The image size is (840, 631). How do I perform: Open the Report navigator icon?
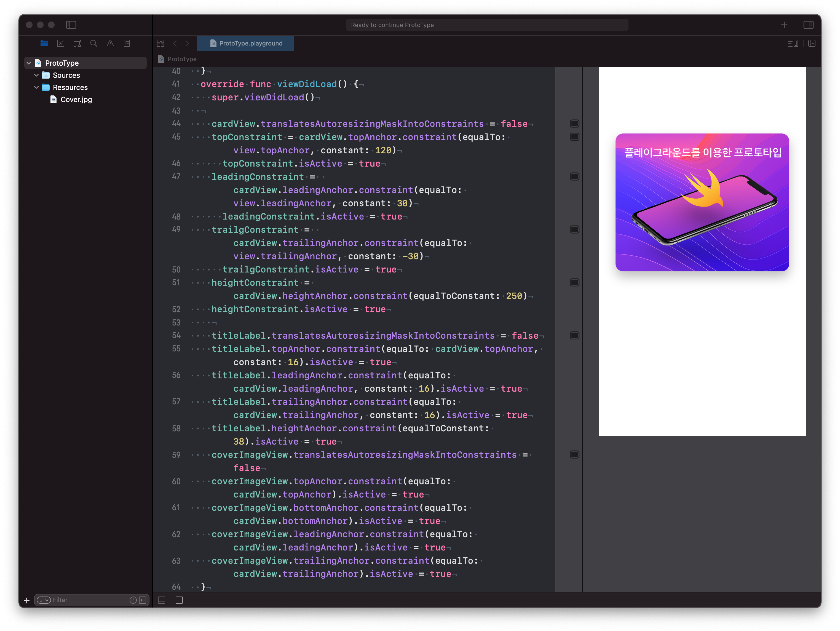click(x=127, y=43)
